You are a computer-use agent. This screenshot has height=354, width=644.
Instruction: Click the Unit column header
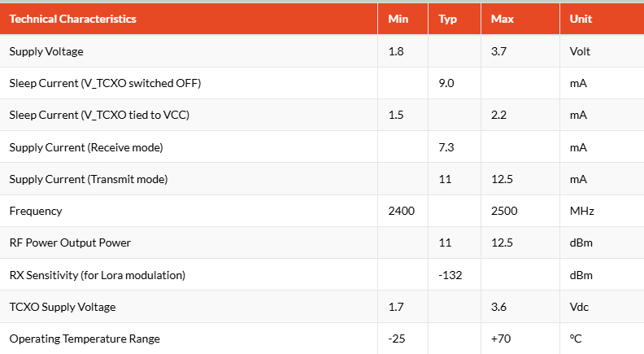pyautogui.click(x=581, y=19)
